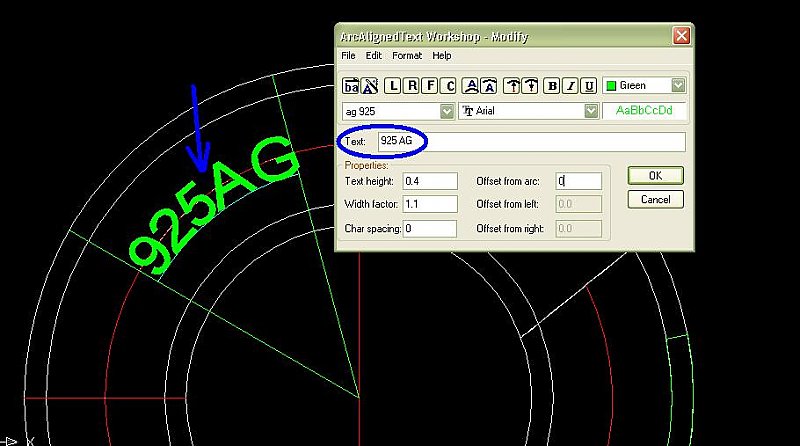800x446 pixels.
Task: Click the Char spacing field
Action: point(430,229)
